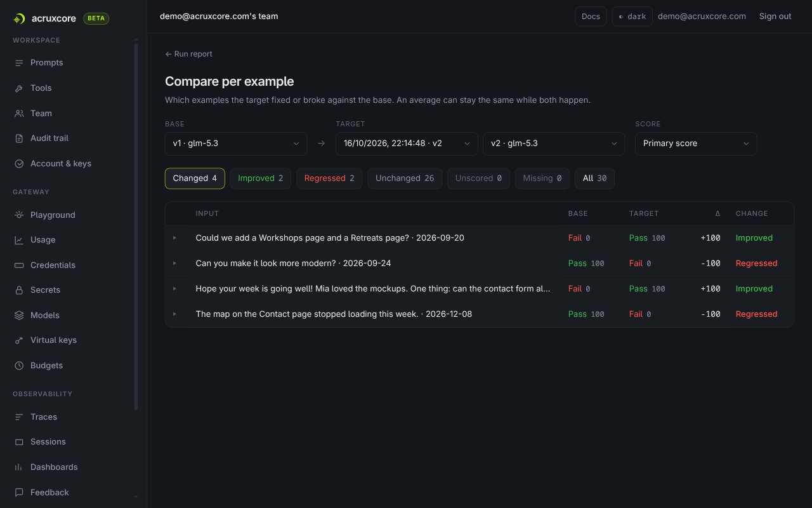
Task: Select the Improved 2 filter tab
Action: point(260,178)
